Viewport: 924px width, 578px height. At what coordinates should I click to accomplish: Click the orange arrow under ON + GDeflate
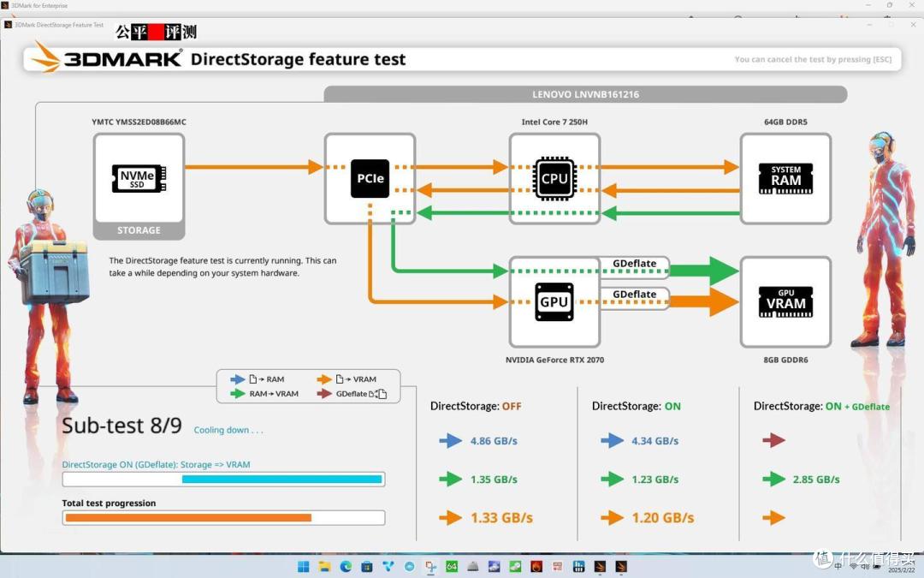tap(773, 518)
